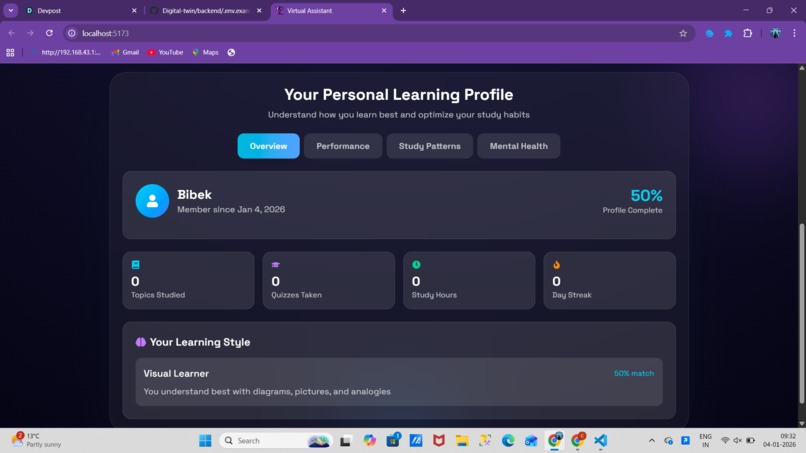The image size is (806, 453).
Task: Open the Performance tab
Action: [x=343, y=146]
